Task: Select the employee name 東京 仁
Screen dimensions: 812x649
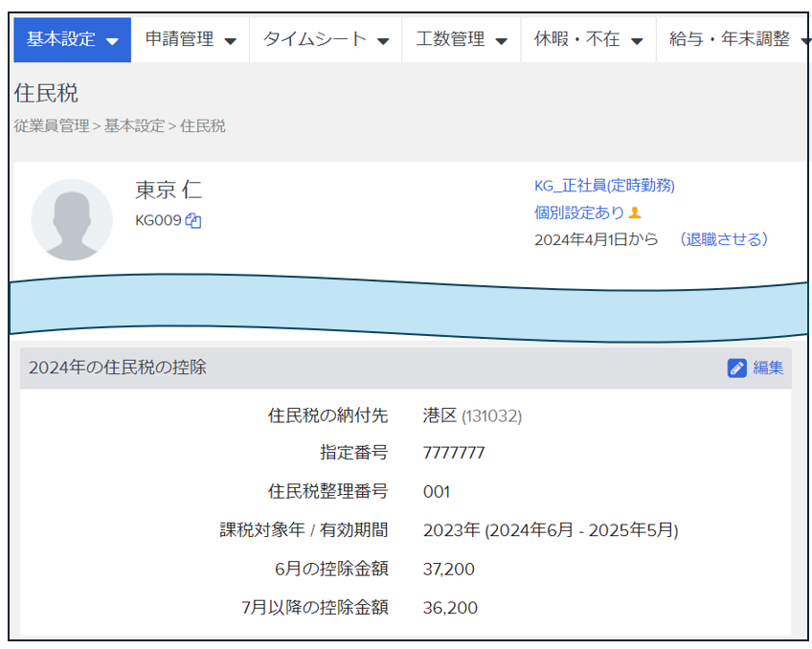Action: click(169, 190)
